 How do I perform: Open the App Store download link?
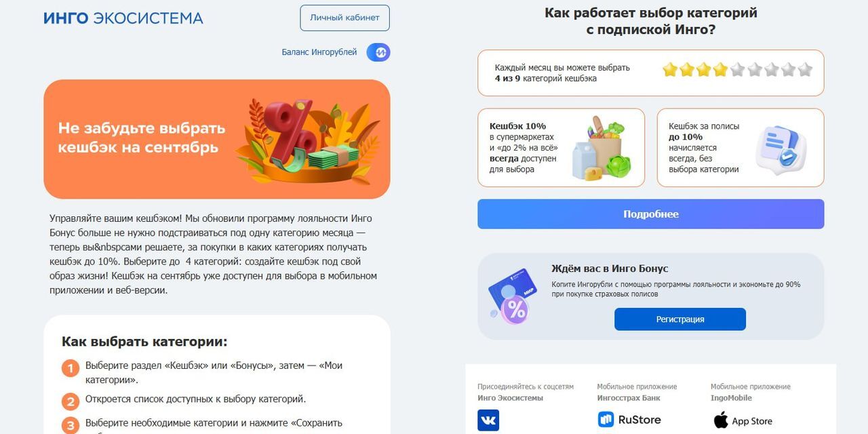click(x=743, y=420)
